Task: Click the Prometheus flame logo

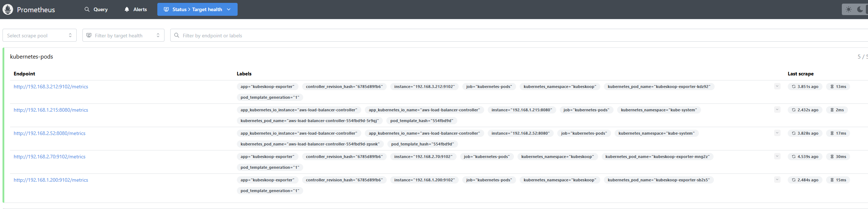Action: pyautogui.click(x=8, y=9)
